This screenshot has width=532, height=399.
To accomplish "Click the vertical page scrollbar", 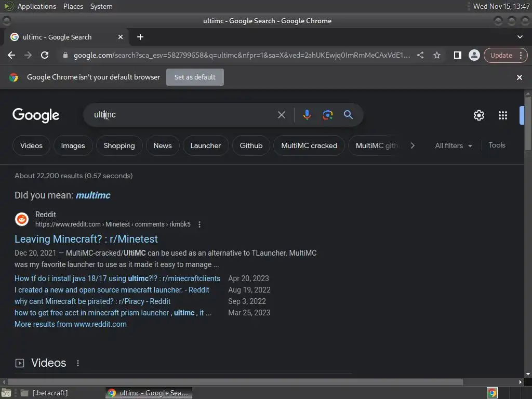I will tap(528, 124).
